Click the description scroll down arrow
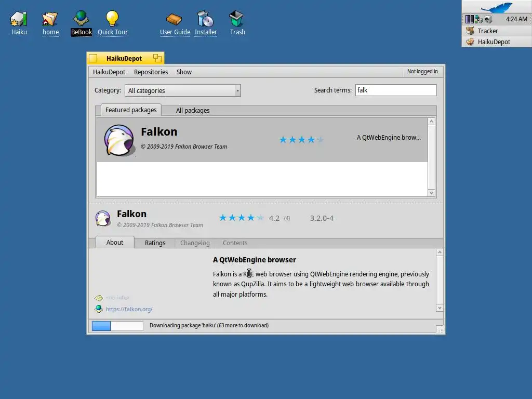Viewport: 532px width, 399px height. point(440,308)
